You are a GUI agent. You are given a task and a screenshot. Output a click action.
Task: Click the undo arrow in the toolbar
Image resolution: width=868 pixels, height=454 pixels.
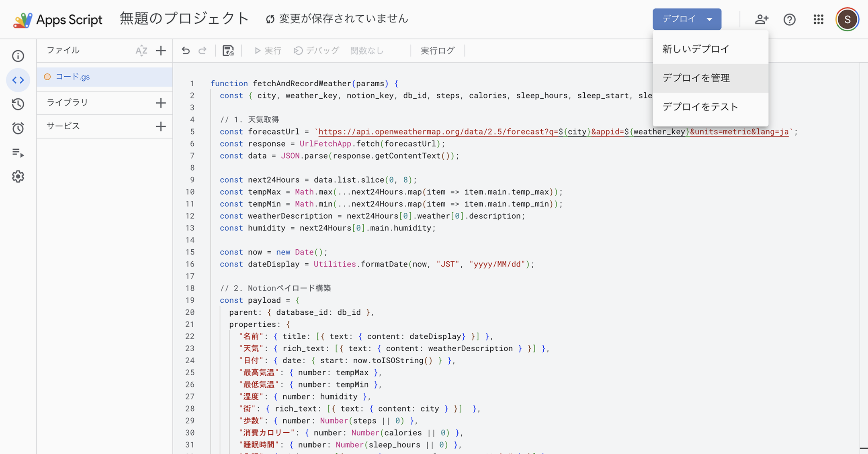pos(185,51)
